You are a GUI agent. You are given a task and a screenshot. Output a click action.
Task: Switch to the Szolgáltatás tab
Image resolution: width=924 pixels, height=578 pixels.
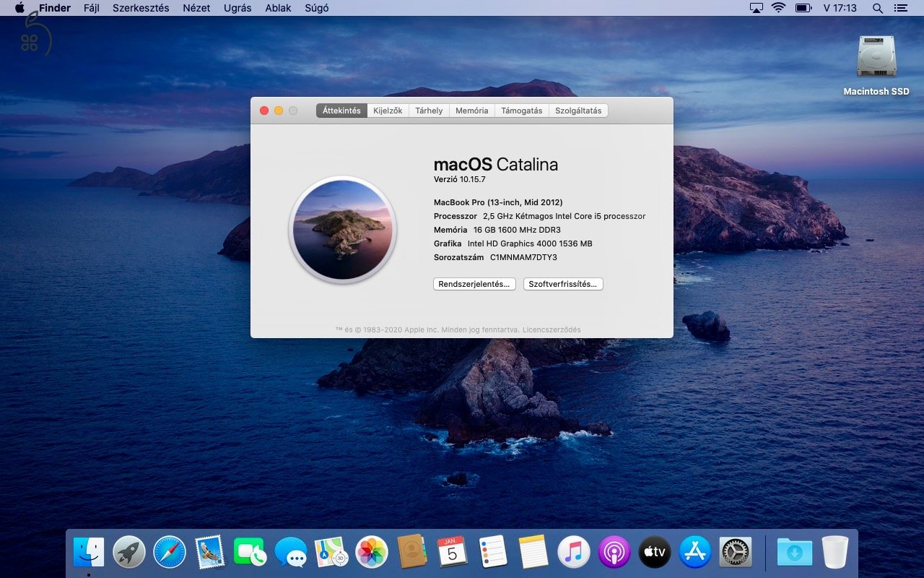pyautogui.click(x=578, y=111)
